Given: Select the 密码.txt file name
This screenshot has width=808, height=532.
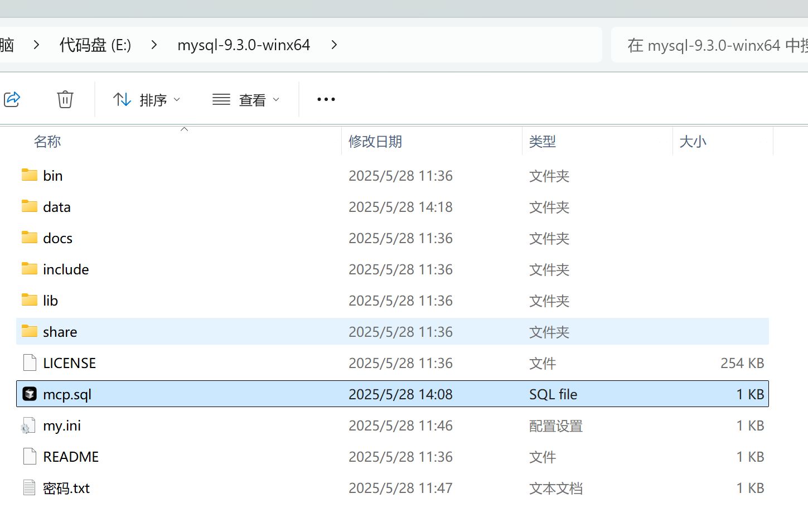Looking at the screenshot, I should [x=66, y=488].
